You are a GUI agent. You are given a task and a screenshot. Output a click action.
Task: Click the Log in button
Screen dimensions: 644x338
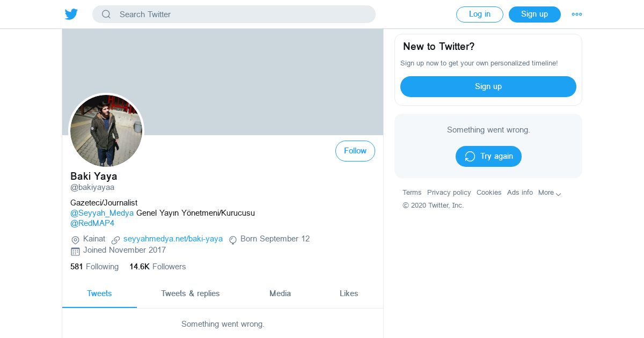(480, 14)
